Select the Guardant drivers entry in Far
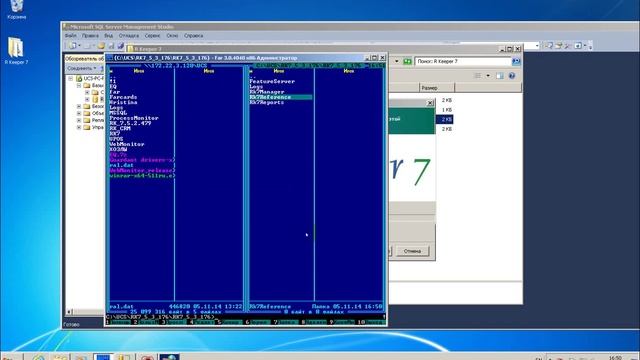This screenshot has height=360, width=640. point(142,160)
